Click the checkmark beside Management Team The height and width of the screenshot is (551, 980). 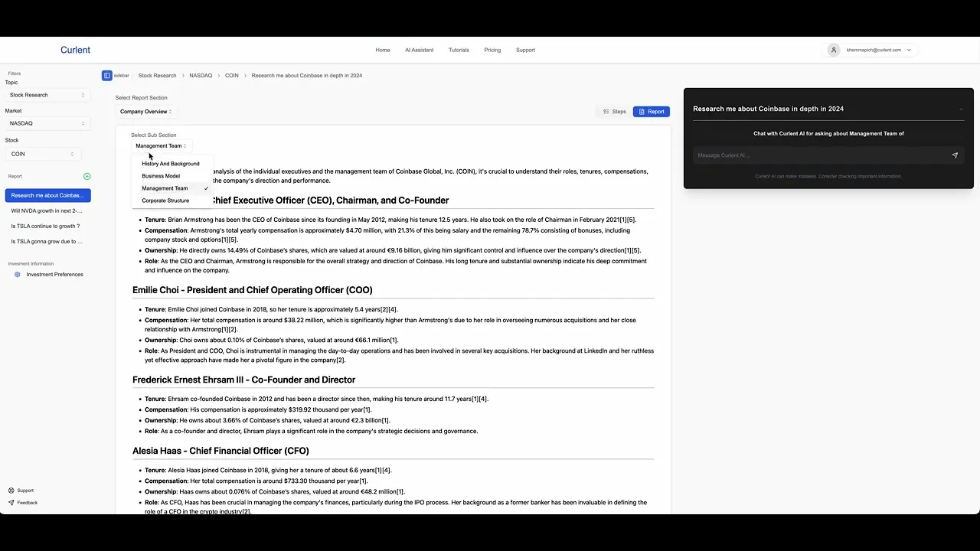(x=205, y=187)
